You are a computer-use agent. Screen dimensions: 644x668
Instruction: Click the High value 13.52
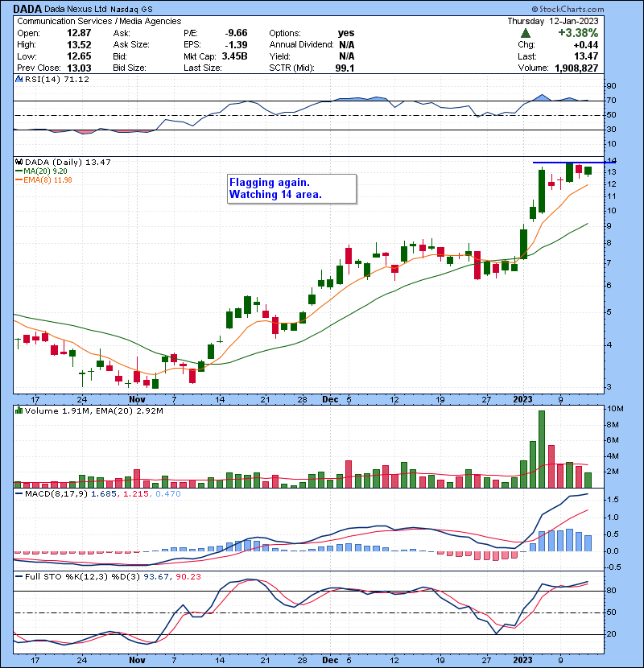click(79, 45)
